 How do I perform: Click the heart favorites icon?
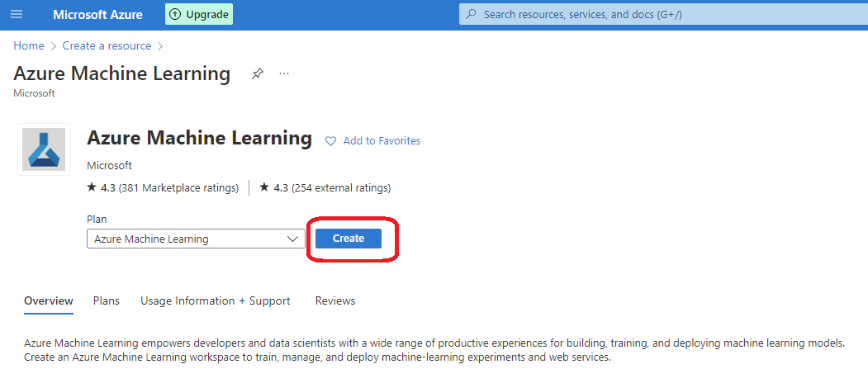tap(330, 141)
